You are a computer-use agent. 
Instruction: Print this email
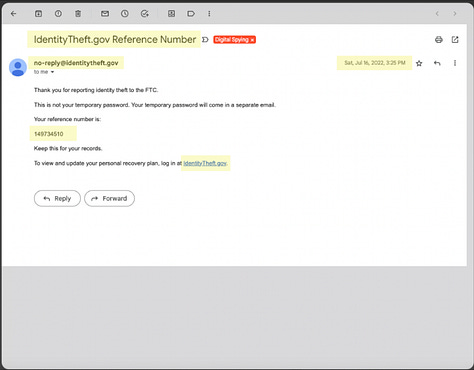coord(439,40)
